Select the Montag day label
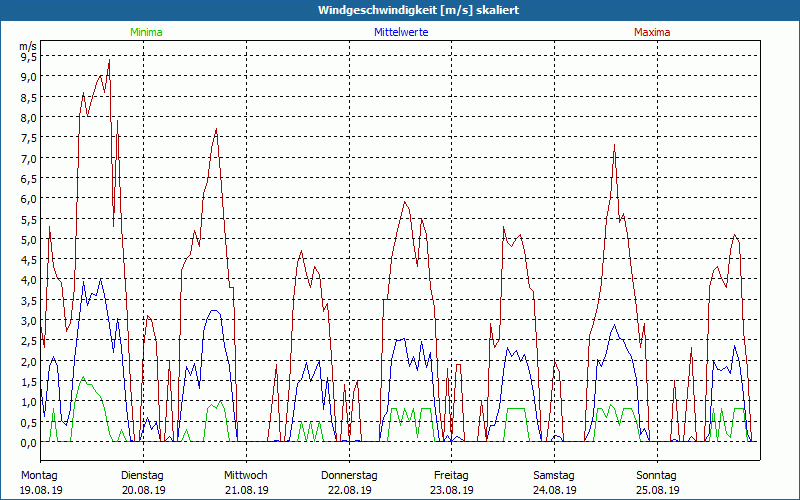The width and height of the screenshot is (800, 500). coord(39,476)
